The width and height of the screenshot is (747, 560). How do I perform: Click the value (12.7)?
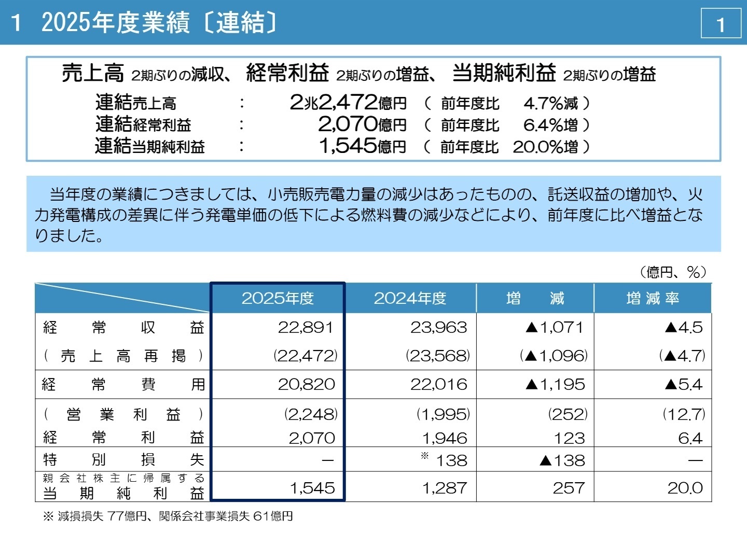[684, 414]
